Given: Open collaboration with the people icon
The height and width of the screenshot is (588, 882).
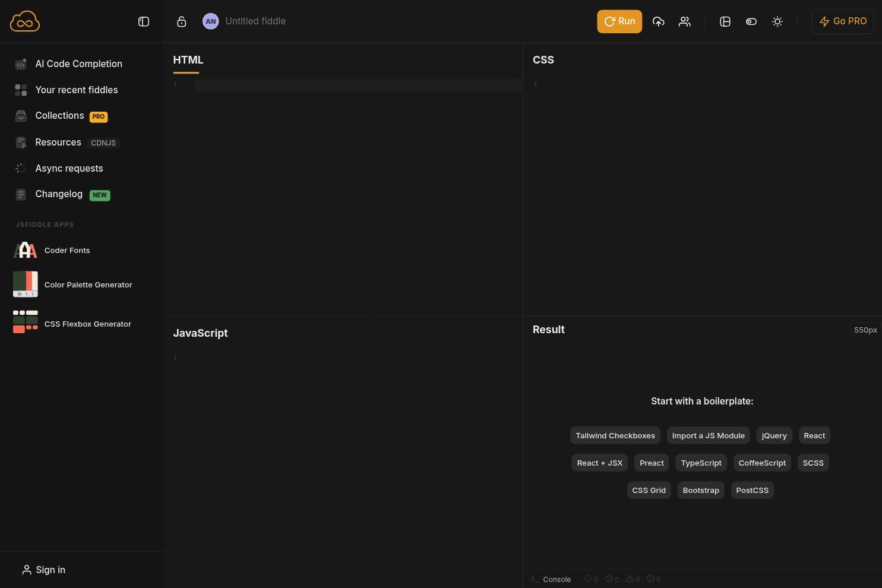Looking at the screenshot, I should pos(685,21).
